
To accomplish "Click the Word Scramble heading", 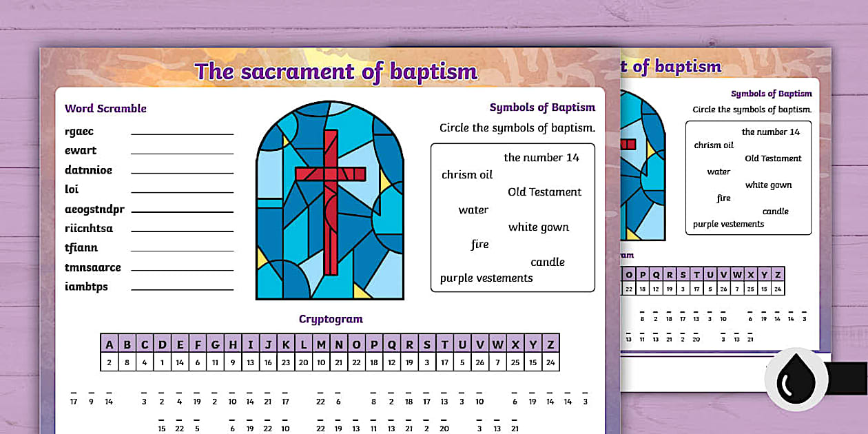I will 105,108.
